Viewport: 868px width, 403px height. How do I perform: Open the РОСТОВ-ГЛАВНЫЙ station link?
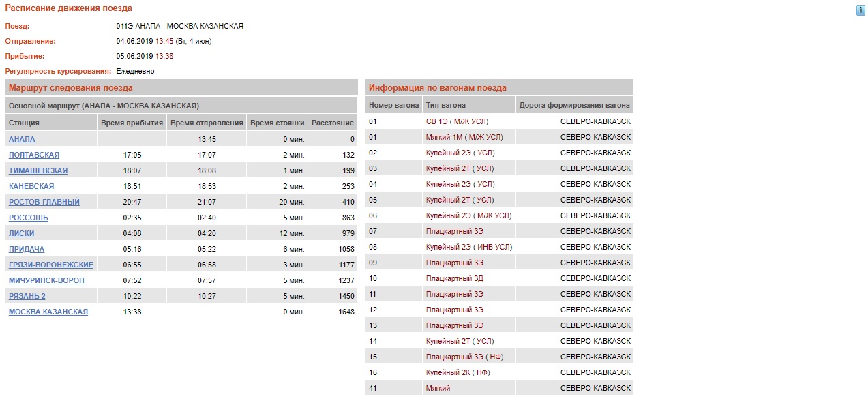tap(44, 202)
